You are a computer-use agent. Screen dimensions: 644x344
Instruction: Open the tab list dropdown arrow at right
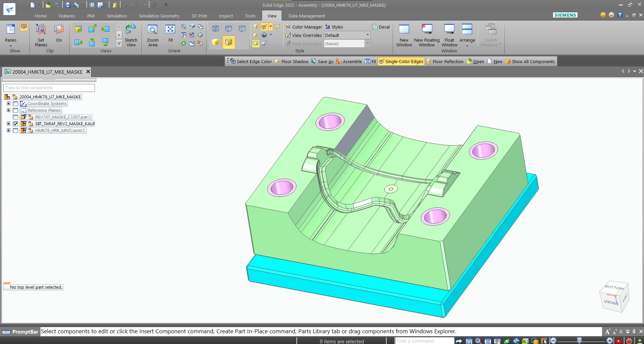(x=635, y=71)
